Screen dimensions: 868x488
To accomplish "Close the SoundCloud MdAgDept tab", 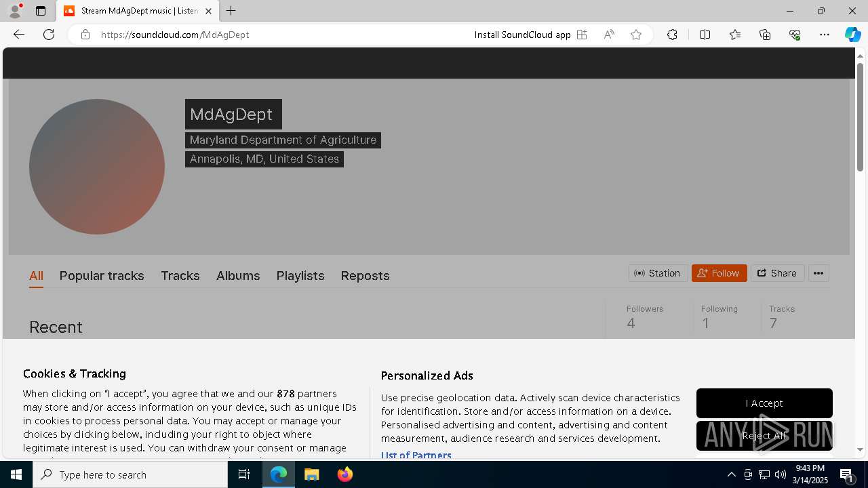I will (x=208, y=11).
